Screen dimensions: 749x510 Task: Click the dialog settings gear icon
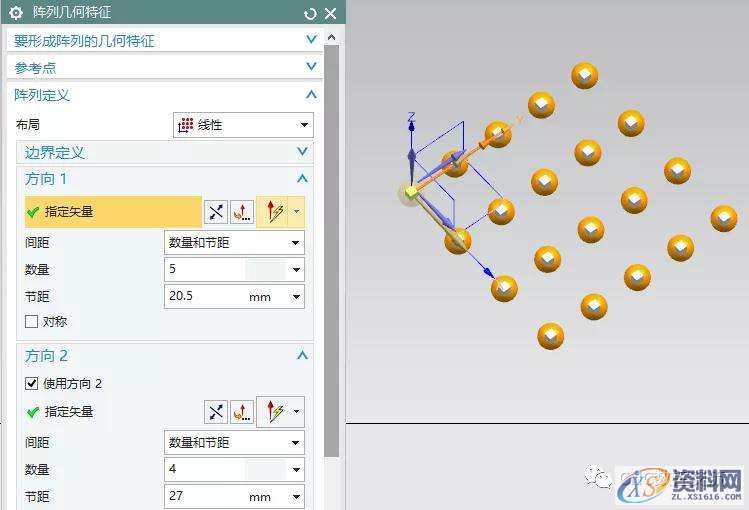click(15, 13)
